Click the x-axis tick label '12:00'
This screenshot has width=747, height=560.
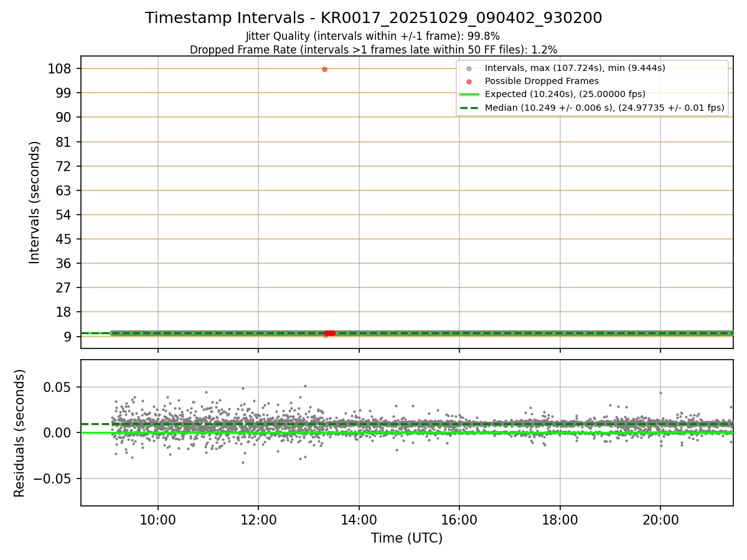[258, 520]
